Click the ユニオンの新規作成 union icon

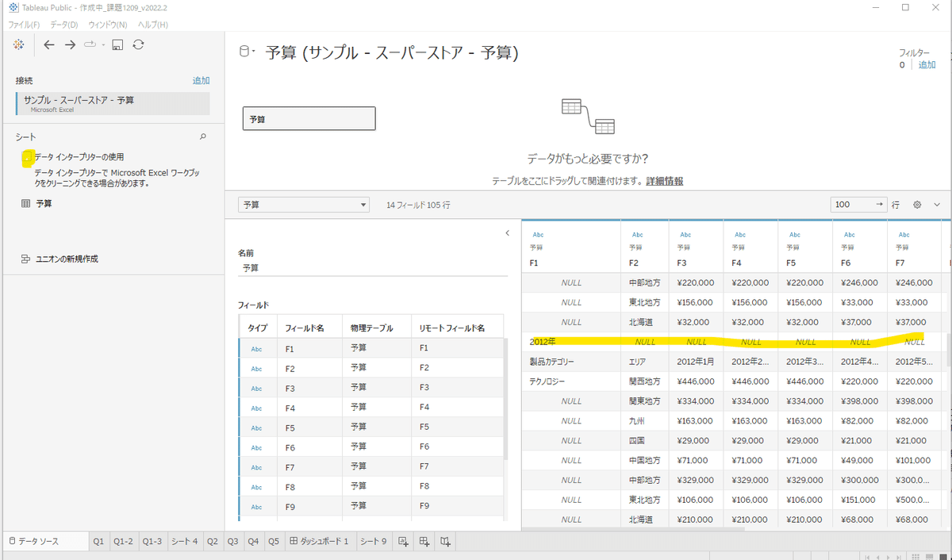tap(25, 259)
